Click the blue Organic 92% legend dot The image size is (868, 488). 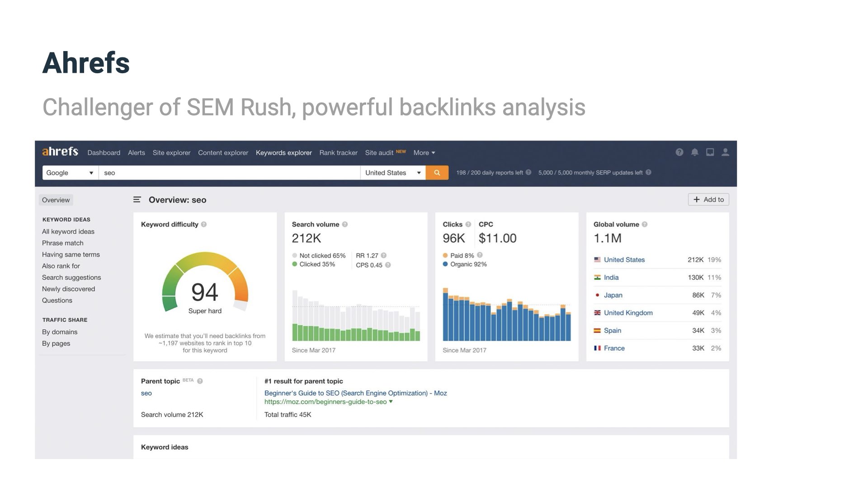445,264
